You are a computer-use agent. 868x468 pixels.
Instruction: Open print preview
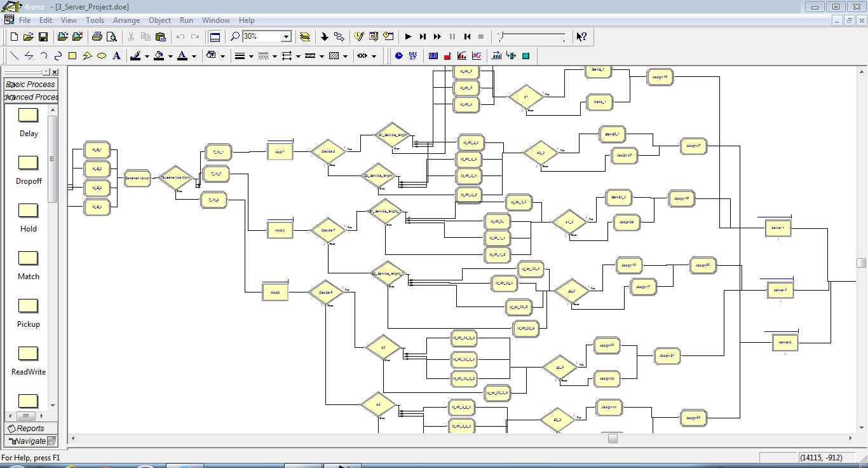[112, 37]
